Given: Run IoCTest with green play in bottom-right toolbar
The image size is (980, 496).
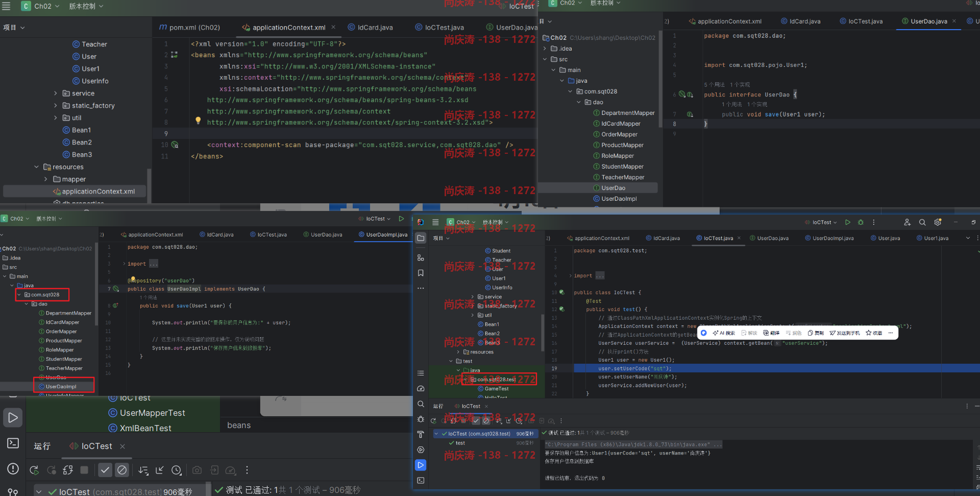Looking at the screenshot, I should coord(848,222).
